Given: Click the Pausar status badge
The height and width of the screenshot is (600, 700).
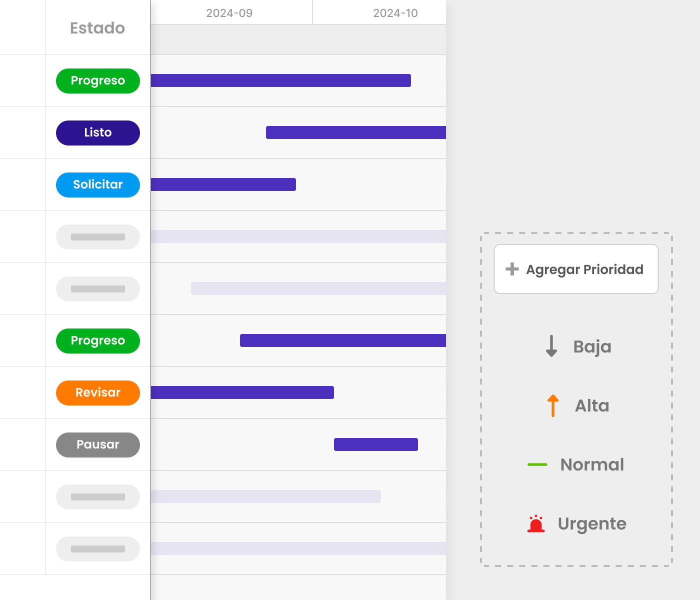Looking at the screenshot, I should coord(98,444).
